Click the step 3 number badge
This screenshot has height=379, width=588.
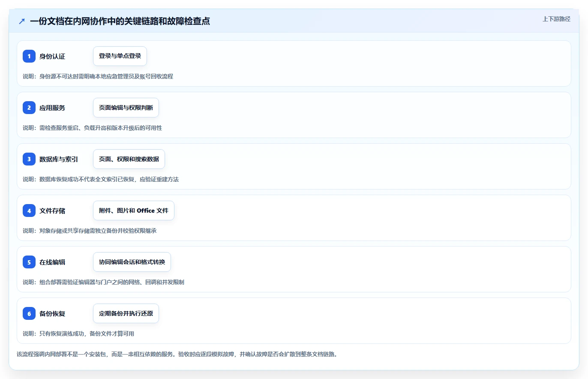[29, 159]
